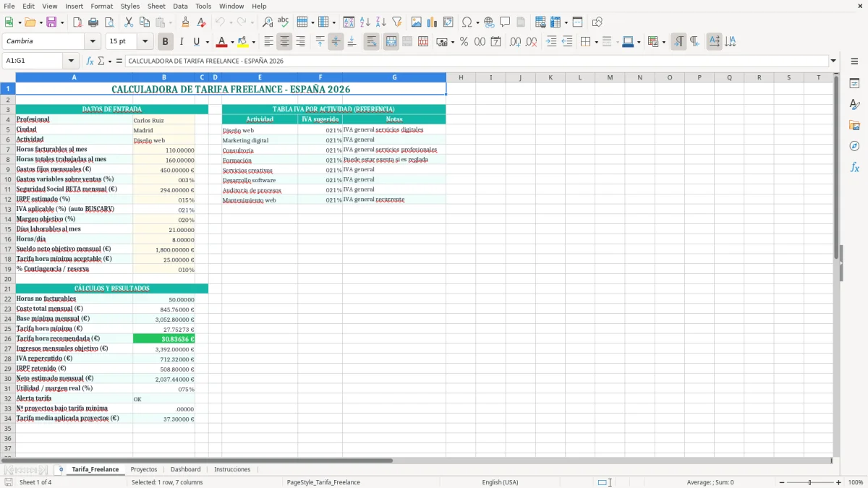This screenshot has height=488, width=868.
Task: Select Clone Formatting paintbrush icon
Action: pos(185,22)
